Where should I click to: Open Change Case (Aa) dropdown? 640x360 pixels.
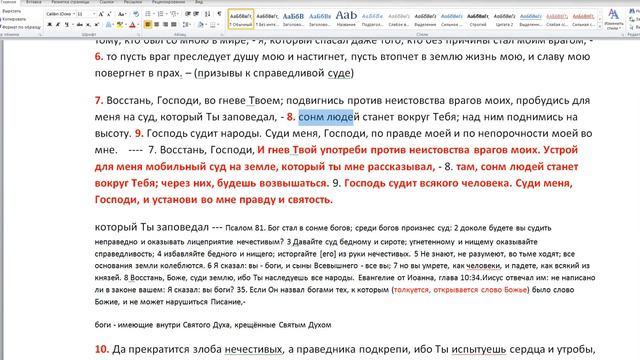[122, 14]
